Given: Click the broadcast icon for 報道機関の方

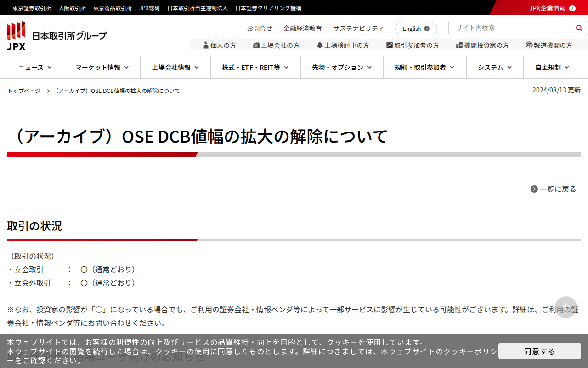Looking at the screenshot, I should (529, 45).
